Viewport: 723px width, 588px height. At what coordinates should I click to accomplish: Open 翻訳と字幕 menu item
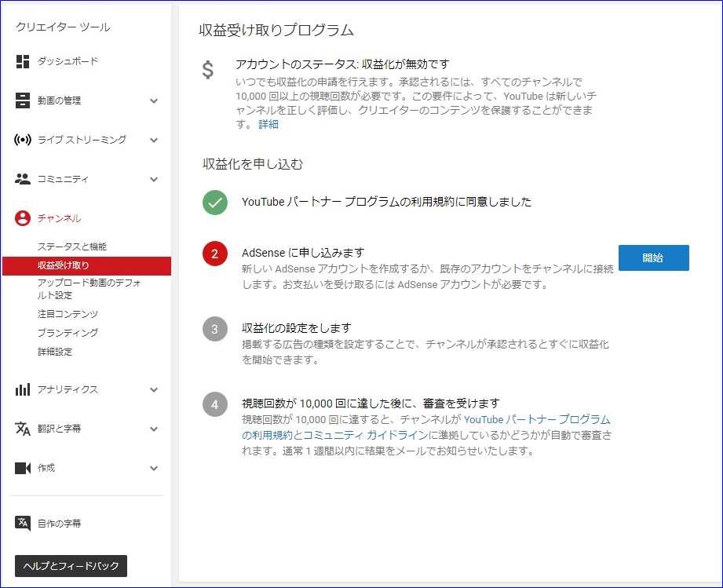point(59,429)
